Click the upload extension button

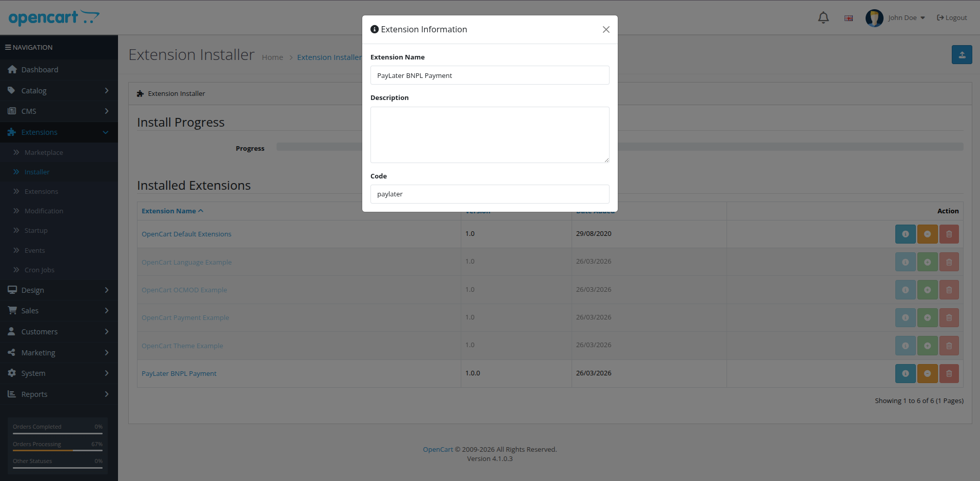[x=962, y=55]
